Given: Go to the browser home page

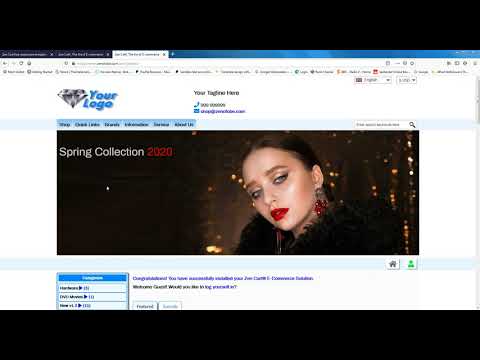Looking at the screenshot, I should click(x=29, y=63).
